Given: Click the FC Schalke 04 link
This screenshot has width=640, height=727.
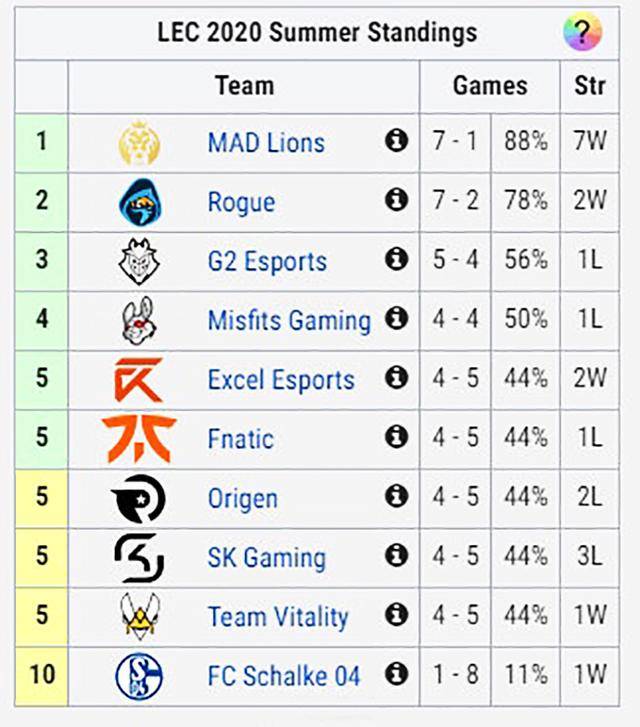Looking at the screenshot, I should [283, 676].
